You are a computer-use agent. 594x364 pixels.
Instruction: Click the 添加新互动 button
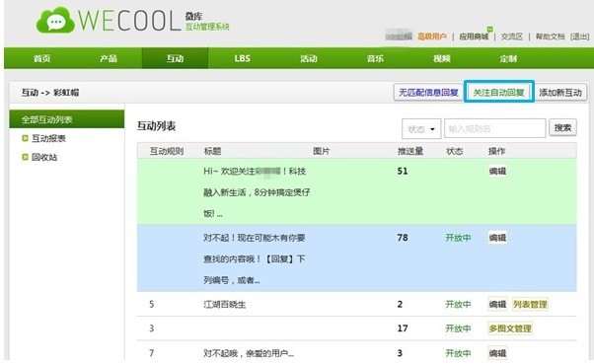coord(560,93)
